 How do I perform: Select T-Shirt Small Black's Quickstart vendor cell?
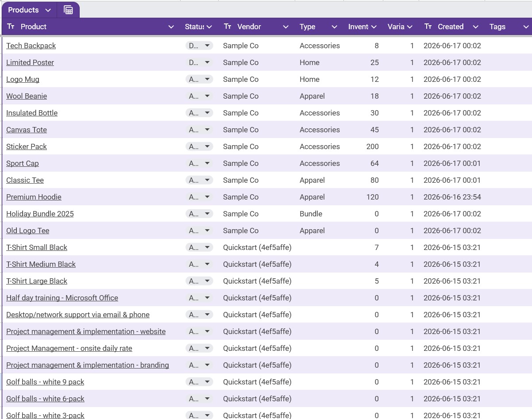pyautogui.click(x=257, y=247)
